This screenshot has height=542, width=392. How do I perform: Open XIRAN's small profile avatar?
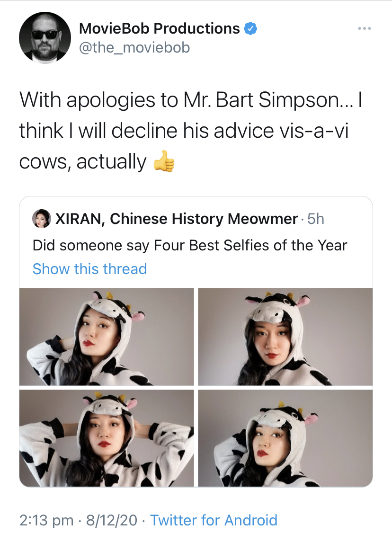pyautogui.click(x=42, y=219)
